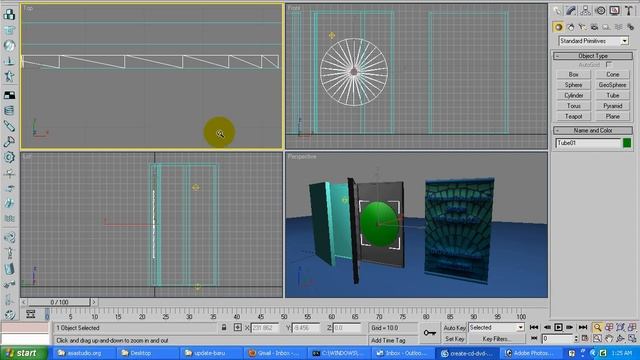Step to the previous frame
640x360 pixels.
tap(547, 327)
